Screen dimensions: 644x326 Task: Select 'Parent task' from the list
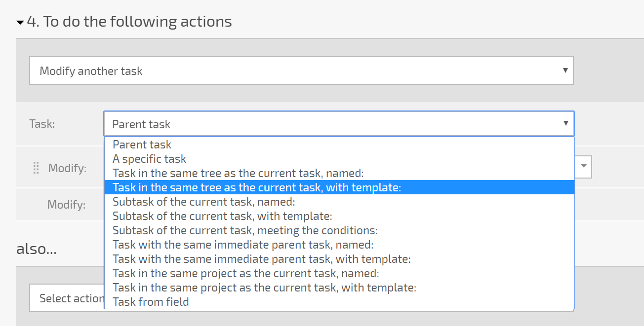[339, 145]
